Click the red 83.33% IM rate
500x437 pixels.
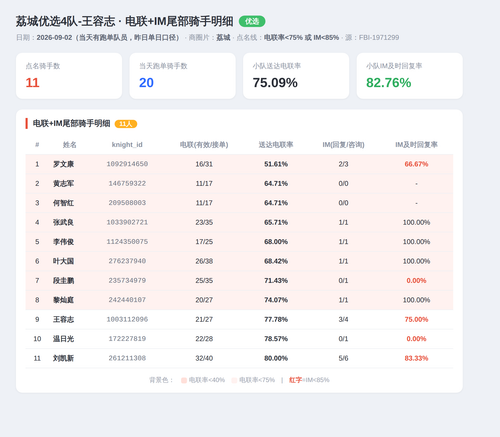pyautogui.click(x=416, y=358)
